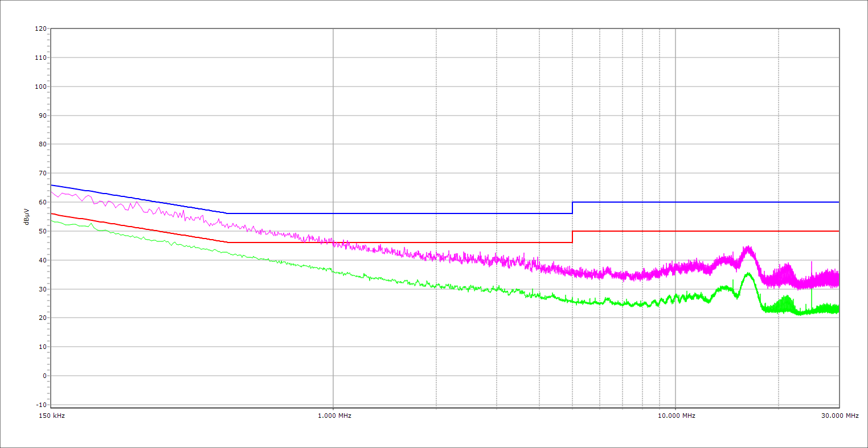Click the 120 y-axis tick label
Screen dimensions: 868x448
pyautogui.click(x=40, y=28)
